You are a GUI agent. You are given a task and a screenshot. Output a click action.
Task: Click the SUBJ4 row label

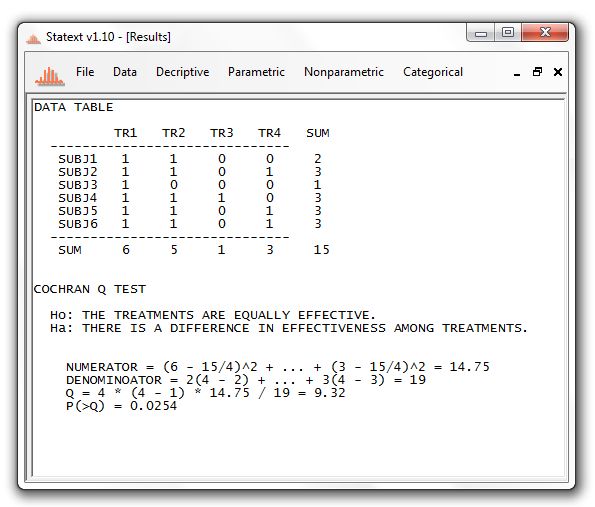78,198
